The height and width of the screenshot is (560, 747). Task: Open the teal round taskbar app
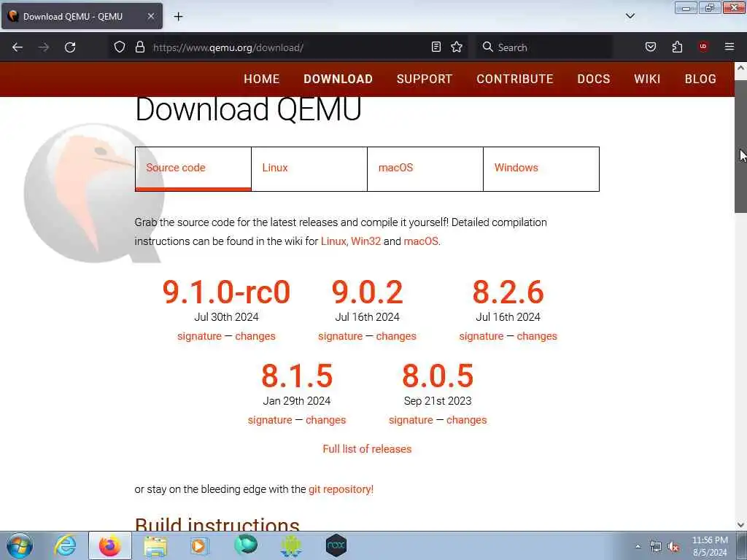(246, 545)
